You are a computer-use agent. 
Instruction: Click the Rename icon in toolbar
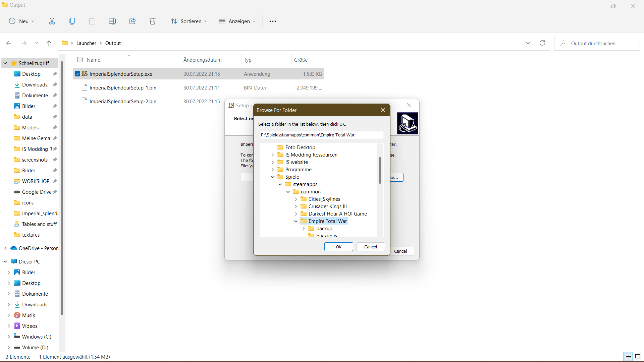112,21
